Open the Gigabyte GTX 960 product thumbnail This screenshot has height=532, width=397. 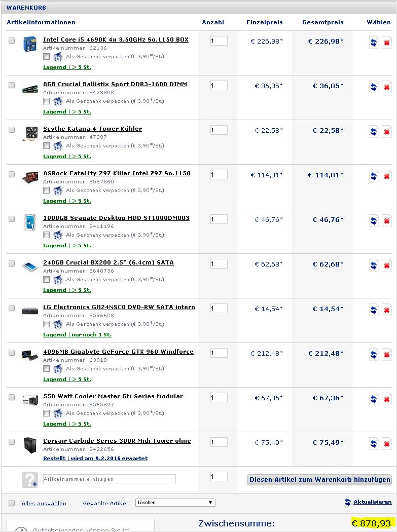[30, 355]
